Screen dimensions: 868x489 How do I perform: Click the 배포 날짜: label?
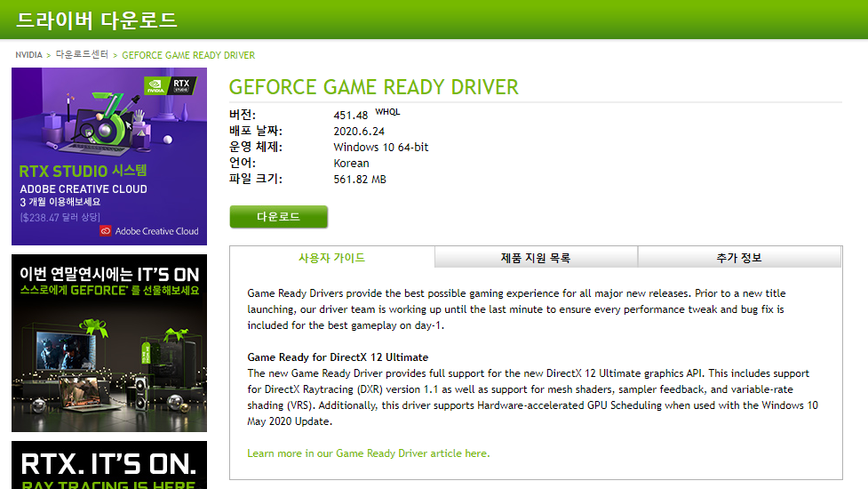pyautogui.click(x=256, y=131)
